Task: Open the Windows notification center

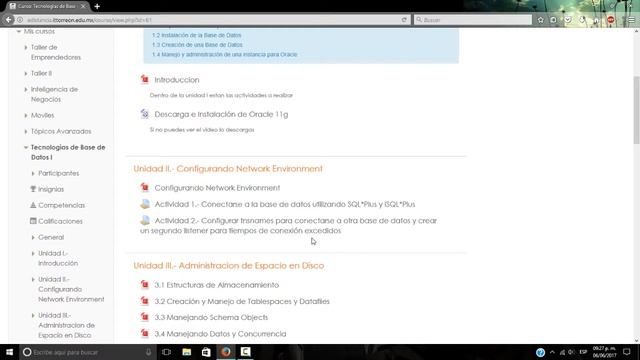Action: coord(627,352)
